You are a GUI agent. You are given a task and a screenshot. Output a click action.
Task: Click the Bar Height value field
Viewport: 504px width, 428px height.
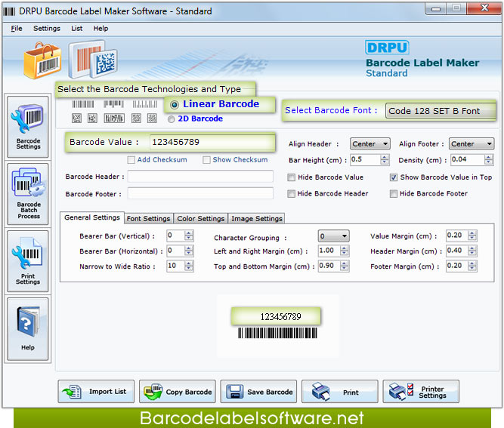pos(366,159)
